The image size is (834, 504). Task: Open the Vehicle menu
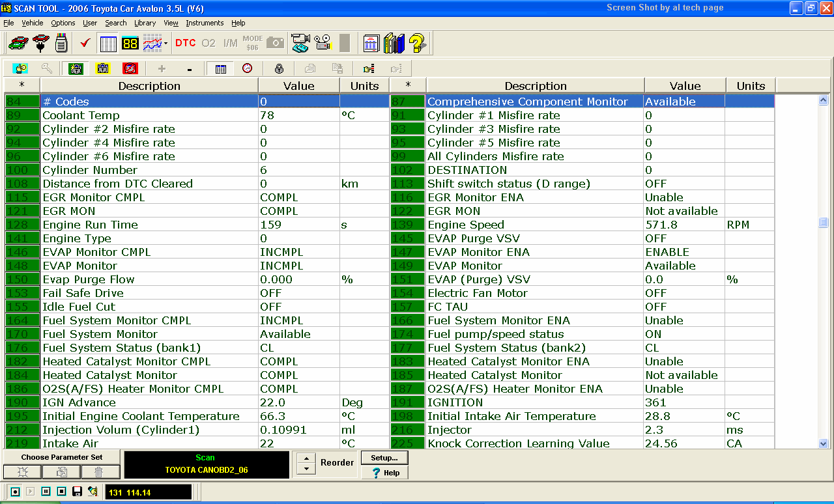pyautogui.click(x=33, y=23)
